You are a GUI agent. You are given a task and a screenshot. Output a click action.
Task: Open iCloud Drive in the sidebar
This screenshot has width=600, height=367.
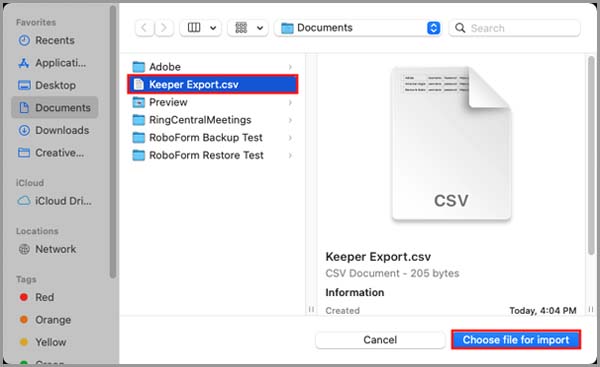click(55, 201)
